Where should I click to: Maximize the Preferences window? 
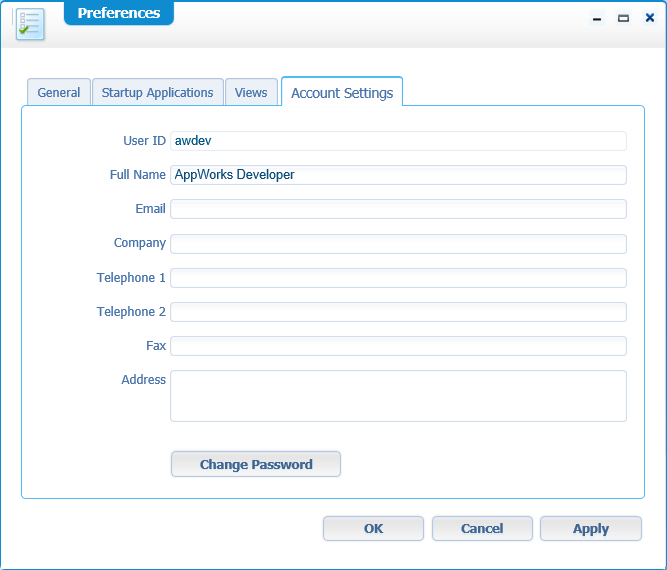click(x=623, y=18)
